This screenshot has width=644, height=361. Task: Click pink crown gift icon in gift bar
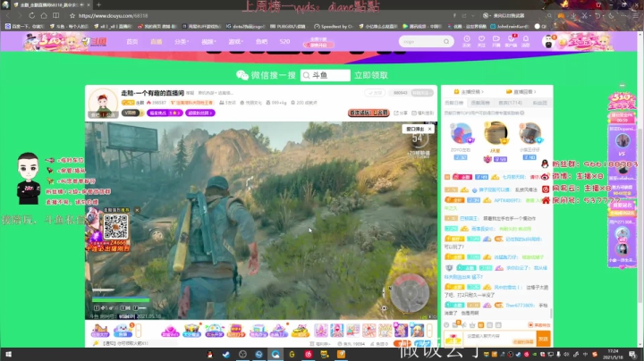point(170,331)
